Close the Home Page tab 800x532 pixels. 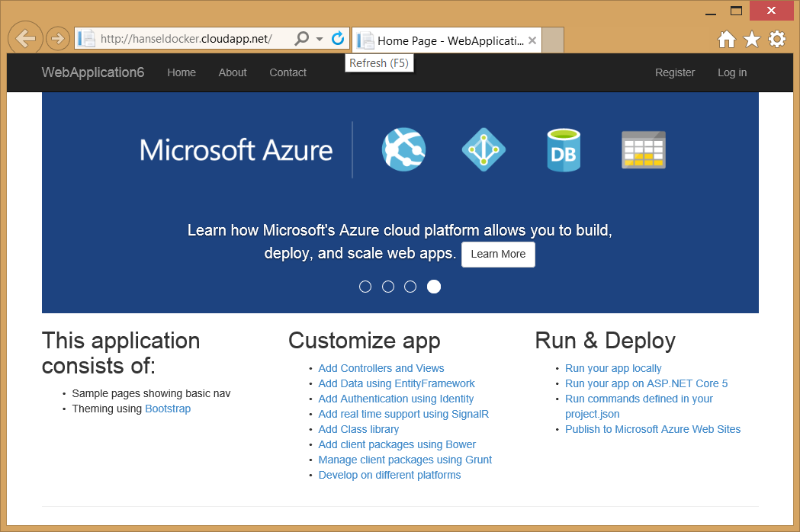pos(532,40)
